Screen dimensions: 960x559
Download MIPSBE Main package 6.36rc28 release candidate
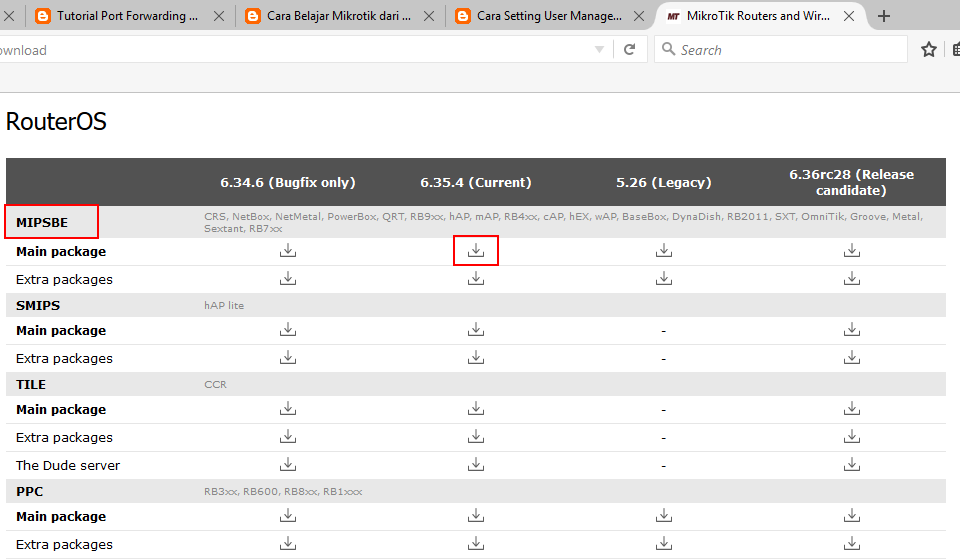852,250
